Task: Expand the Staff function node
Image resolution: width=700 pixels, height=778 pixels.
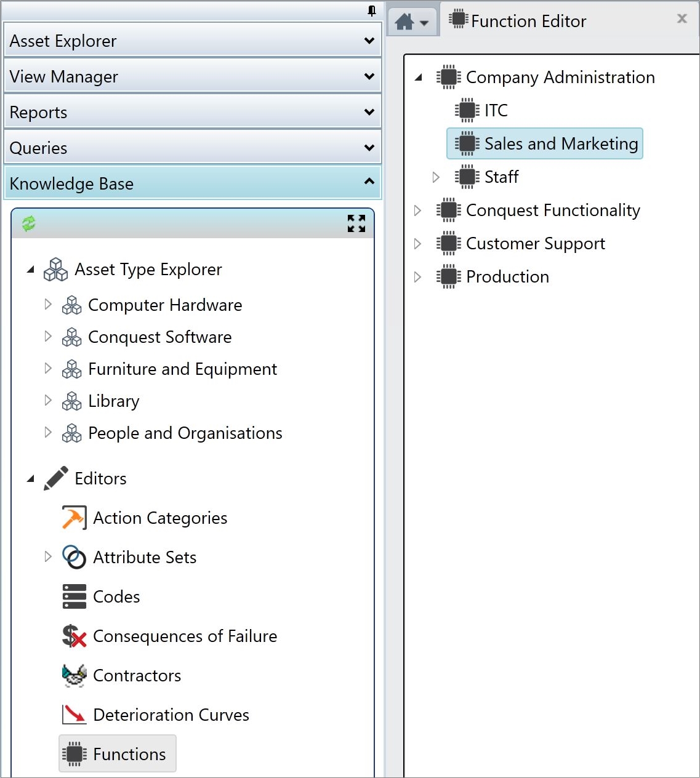Action: tap(436, 177)
